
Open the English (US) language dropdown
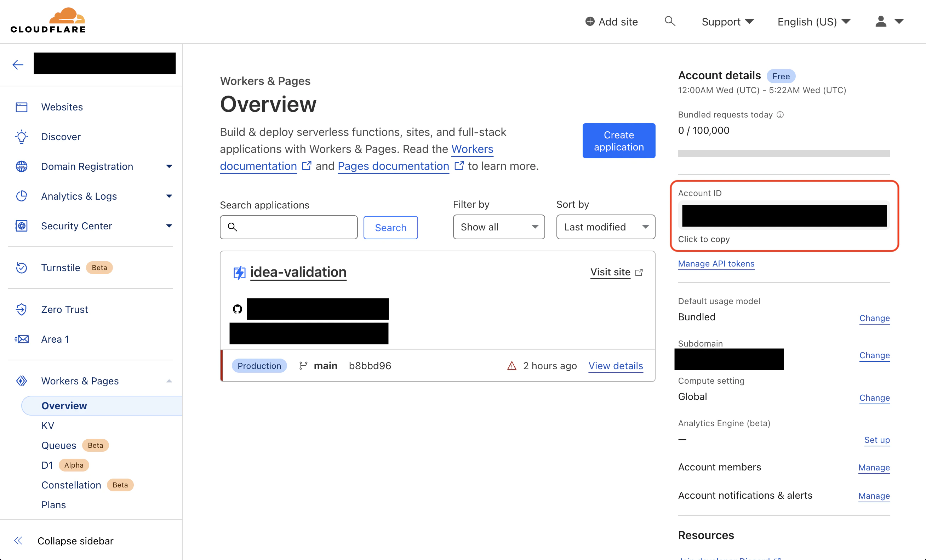(814, 22)
